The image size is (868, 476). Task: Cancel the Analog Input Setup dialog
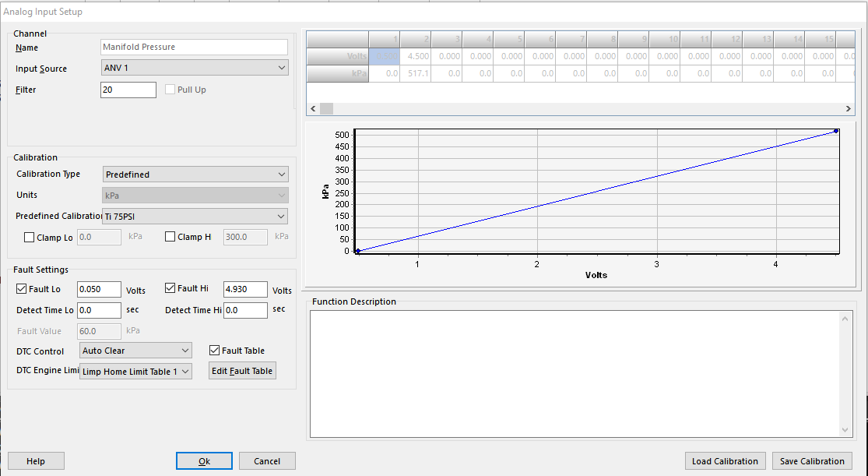267,461
